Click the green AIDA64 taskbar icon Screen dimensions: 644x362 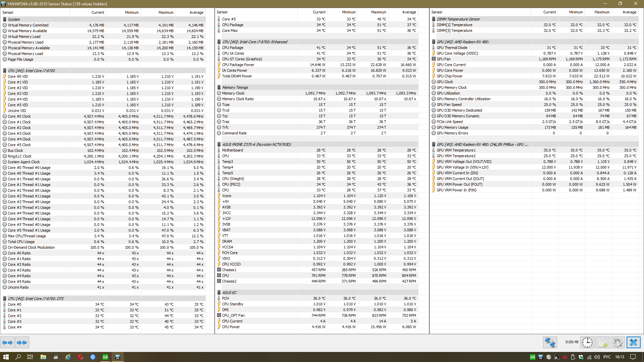pos(105,357)
